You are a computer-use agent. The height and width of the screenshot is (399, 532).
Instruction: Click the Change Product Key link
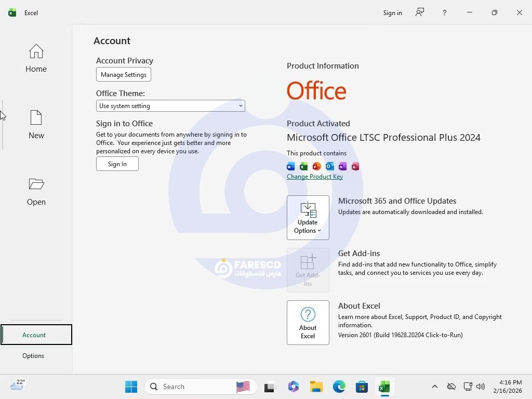[315, 177]
